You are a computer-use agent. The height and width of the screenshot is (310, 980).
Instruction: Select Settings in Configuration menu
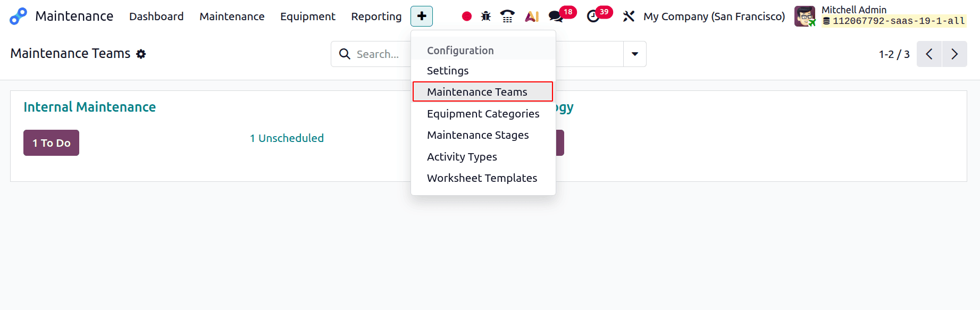pos(483,71)
